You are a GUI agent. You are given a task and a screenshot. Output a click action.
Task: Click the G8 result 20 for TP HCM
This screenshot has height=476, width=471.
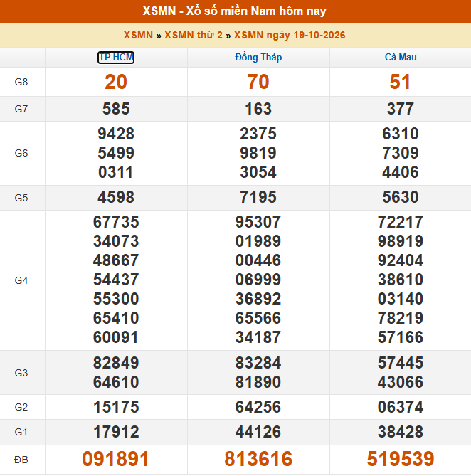[116, 82]
